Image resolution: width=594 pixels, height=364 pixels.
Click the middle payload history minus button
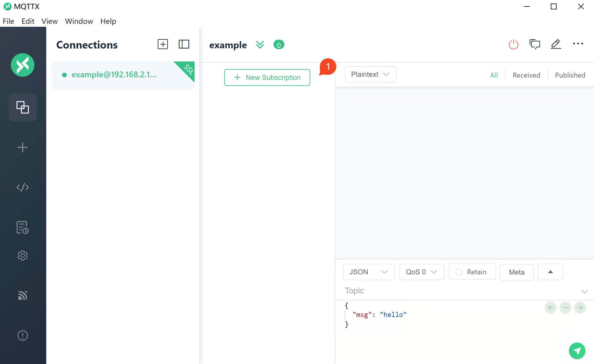click(x=565, y=308)
